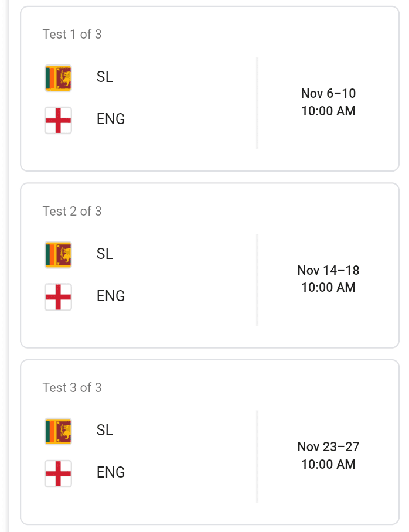Image resolution: width=409 pixels, height=532 pixels.
Task: Select the ENG team in Test 3
Action: click(x=111, y=473)
